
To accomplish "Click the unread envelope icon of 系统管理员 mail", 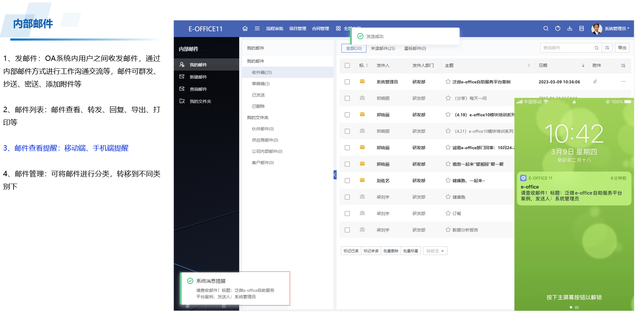I will click(362, 82).
